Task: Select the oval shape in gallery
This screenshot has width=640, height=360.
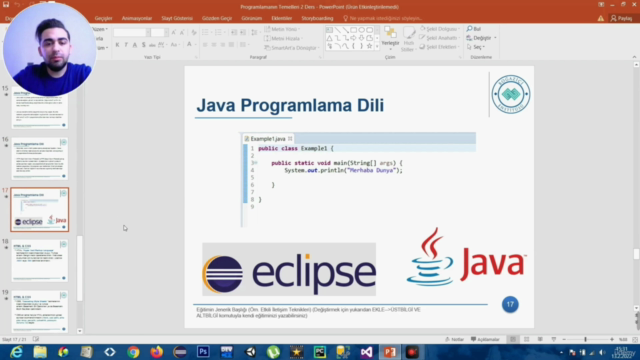Action: (362, 30)
